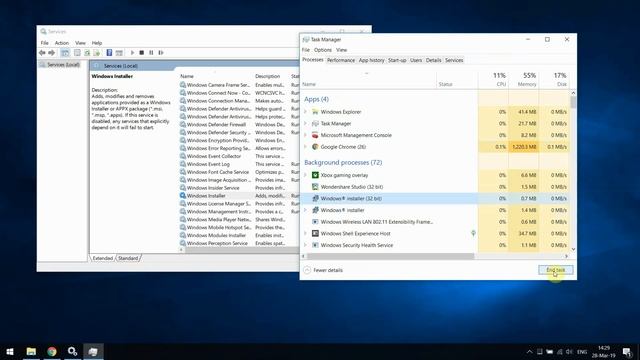This screenshot has height=360, width=640.
Task: Click Stop Service square icon in Services toolbar
Action: click(x=142, y=53)
